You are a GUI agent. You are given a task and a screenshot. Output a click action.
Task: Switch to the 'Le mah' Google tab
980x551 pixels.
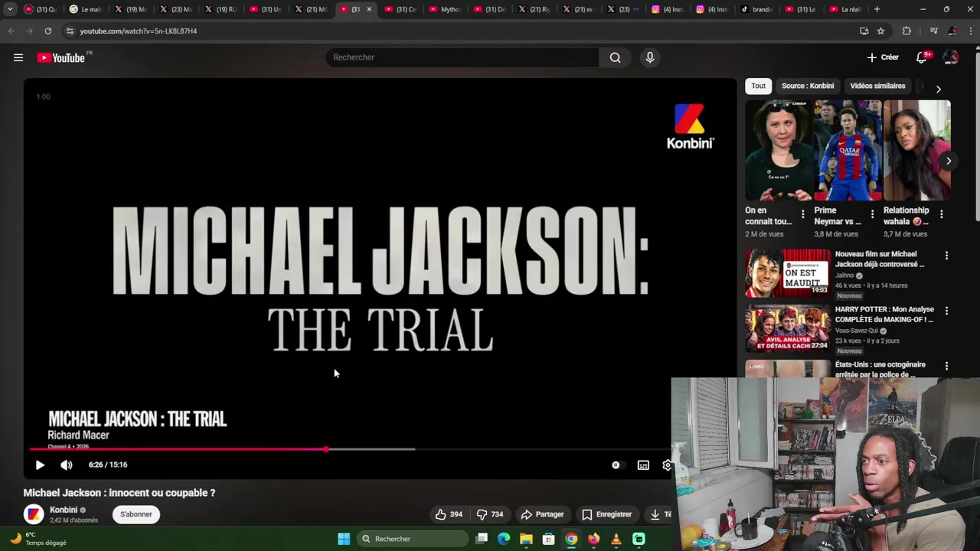(x=87, y=9)
